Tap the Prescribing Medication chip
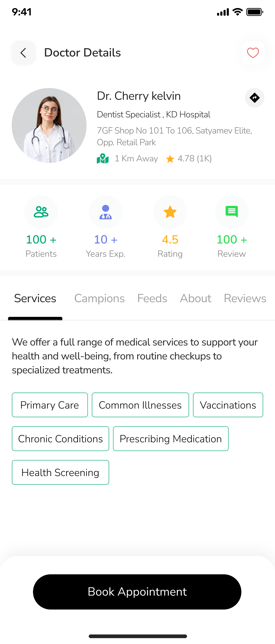 171,439
